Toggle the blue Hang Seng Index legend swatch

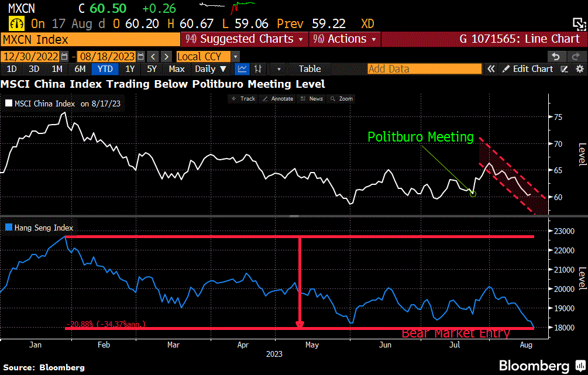click(9, 227)
